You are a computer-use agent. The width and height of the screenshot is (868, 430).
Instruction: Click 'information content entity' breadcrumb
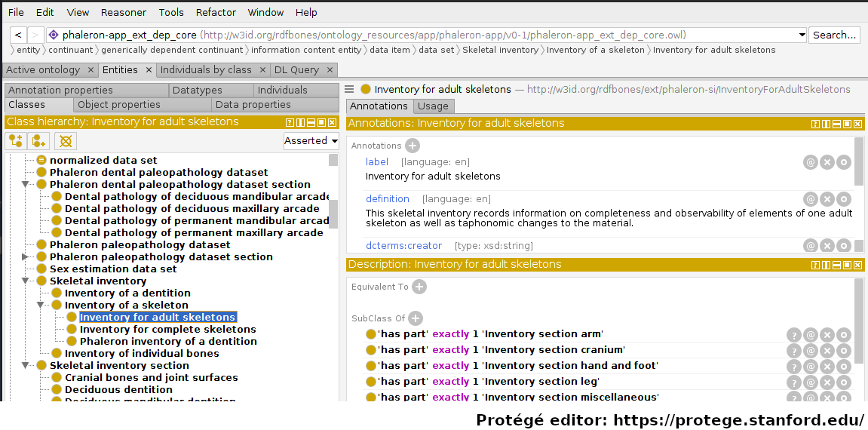306,51
